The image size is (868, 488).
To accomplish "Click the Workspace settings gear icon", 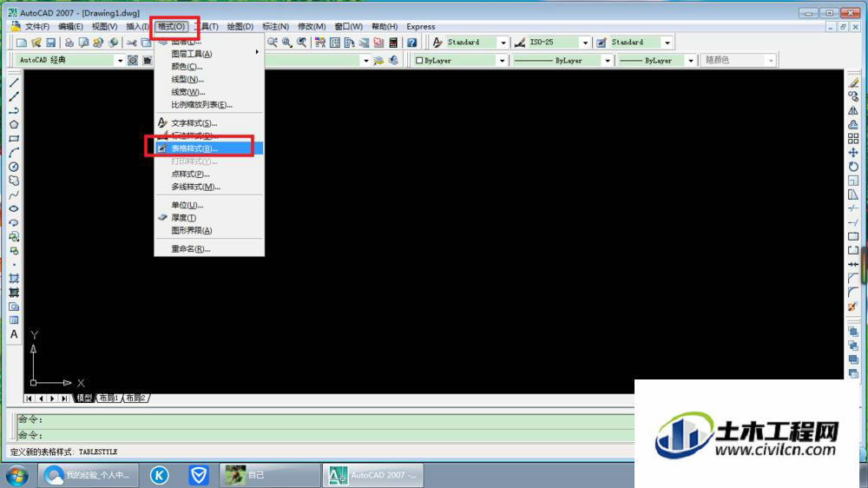I will click(x=133, y=60).
